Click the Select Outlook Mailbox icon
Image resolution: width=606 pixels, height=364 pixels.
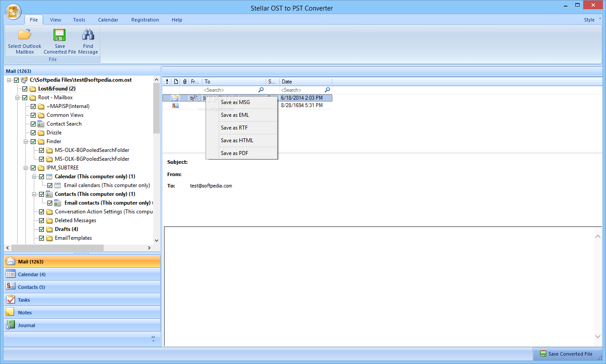[x=25, y=35]
